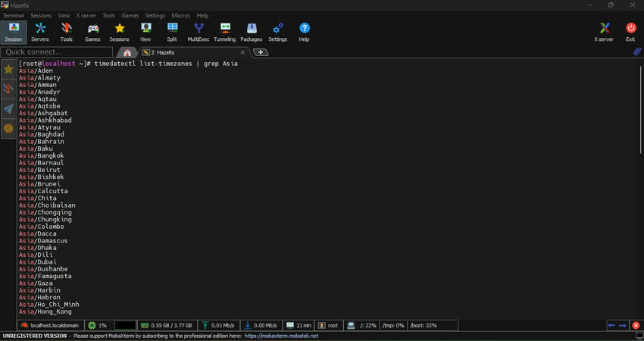Click the Asia/Famagusta line

(x=45, y=276)
